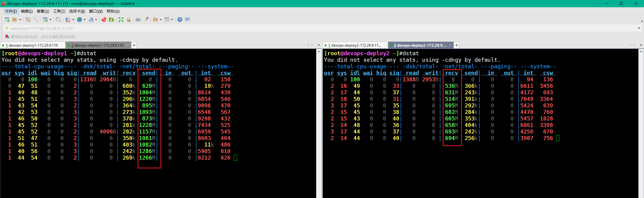
Task: Expand the Open Session dropdown arrow
Action: point(20,20)
